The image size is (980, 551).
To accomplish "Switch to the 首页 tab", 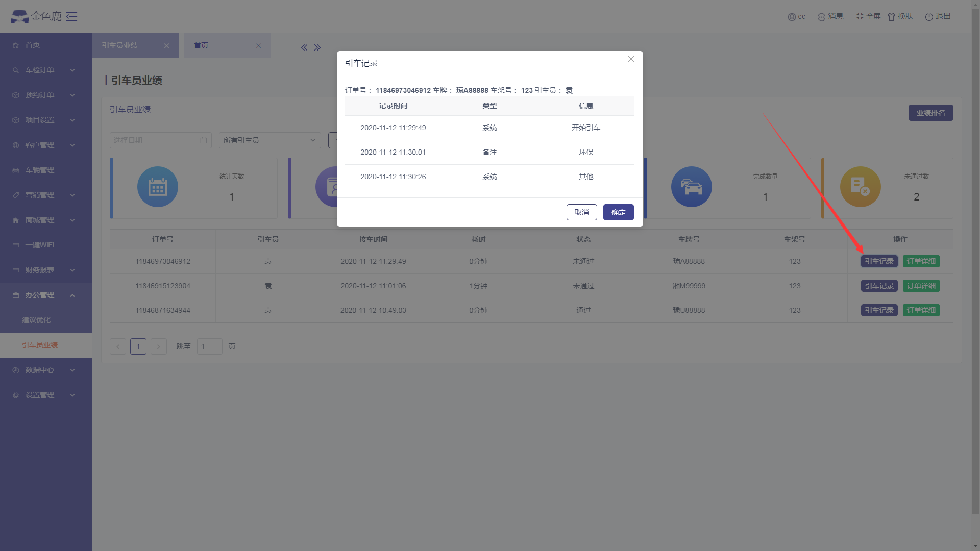I will tap(201, 45).
